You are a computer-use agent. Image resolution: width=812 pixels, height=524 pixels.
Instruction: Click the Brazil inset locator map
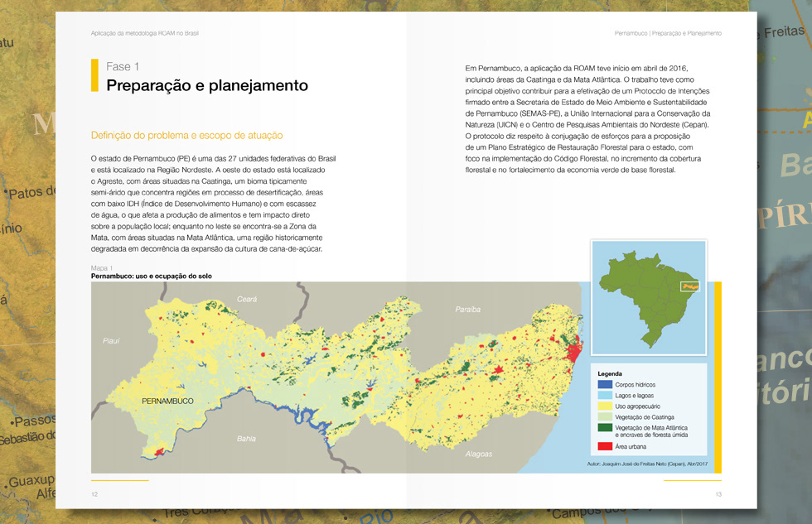coord(649,297)
